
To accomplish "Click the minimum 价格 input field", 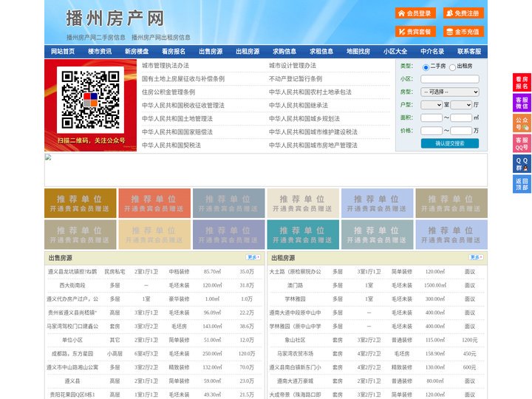I will click(432, 131).
